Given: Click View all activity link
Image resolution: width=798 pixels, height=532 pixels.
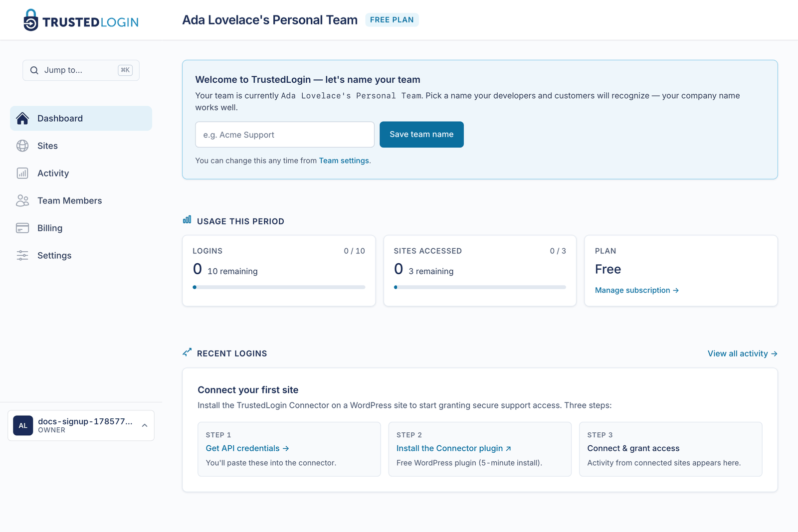Looking at the screenshot, I should [x=742, y=354].
